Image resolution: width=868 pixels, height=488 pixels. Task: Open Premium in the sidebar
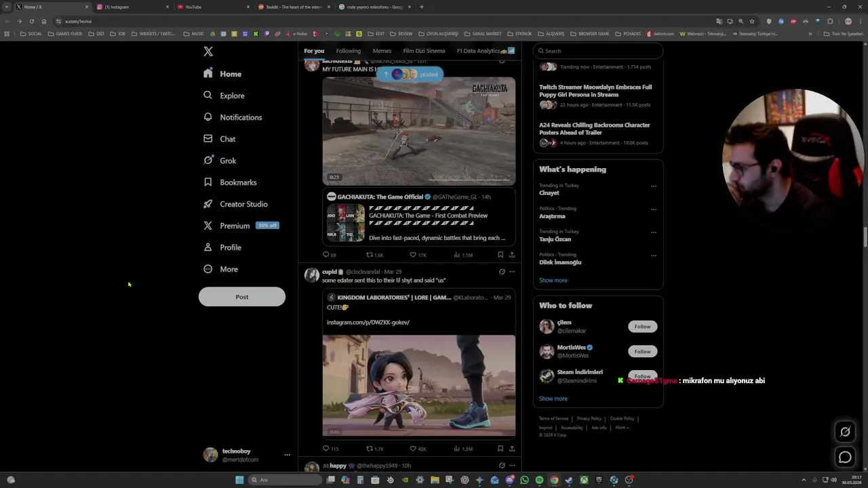tap(241, 226)
